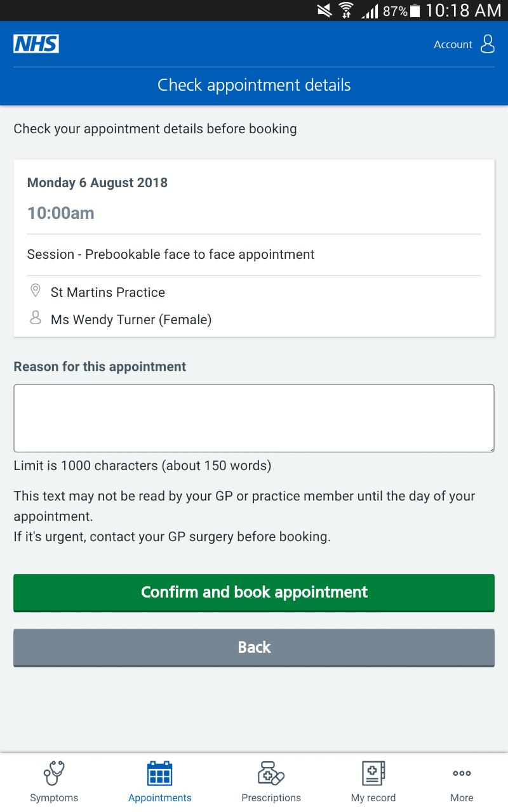
Task: Open Prescriptions pill bottle icon
Action: pyautogui.click(x=271, y=773)
